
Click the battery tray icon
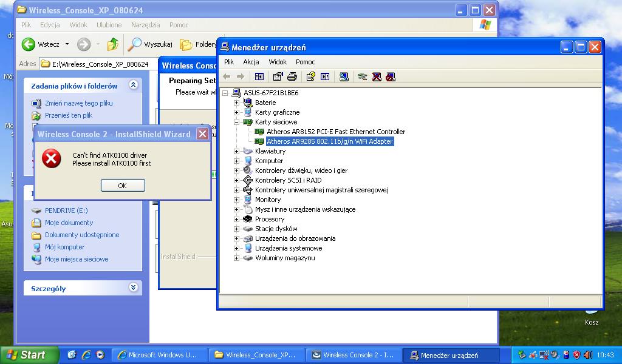point(567,356)
